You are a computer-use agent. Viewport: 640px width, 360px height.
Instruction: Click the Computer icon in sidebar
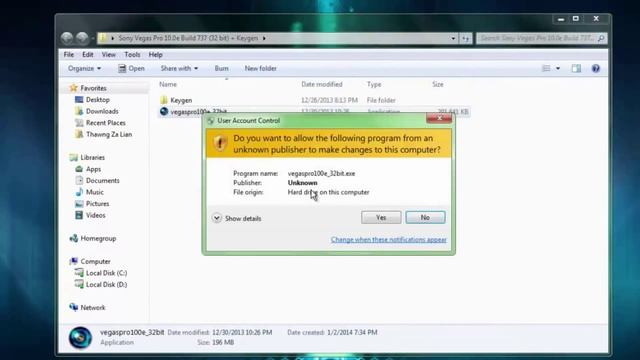[x=73, y=261]
